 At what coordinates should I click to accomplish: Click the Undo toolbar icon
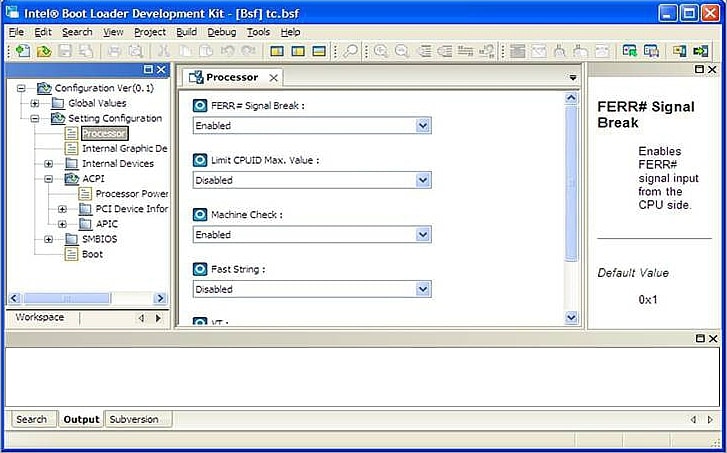point(227,51)
